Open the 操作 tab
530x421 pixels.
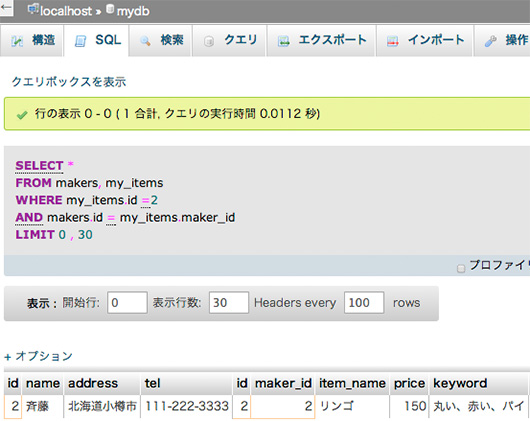click(x=502, y=41)
